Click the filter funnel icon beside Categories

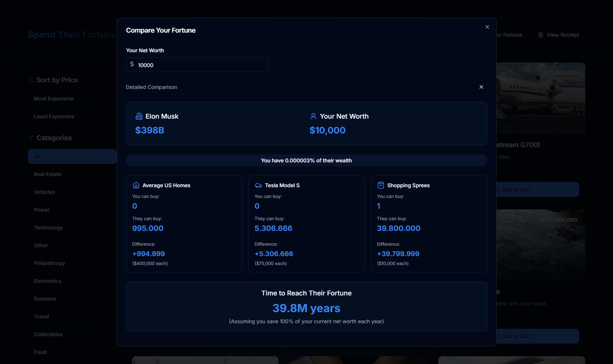pos(30,138)
